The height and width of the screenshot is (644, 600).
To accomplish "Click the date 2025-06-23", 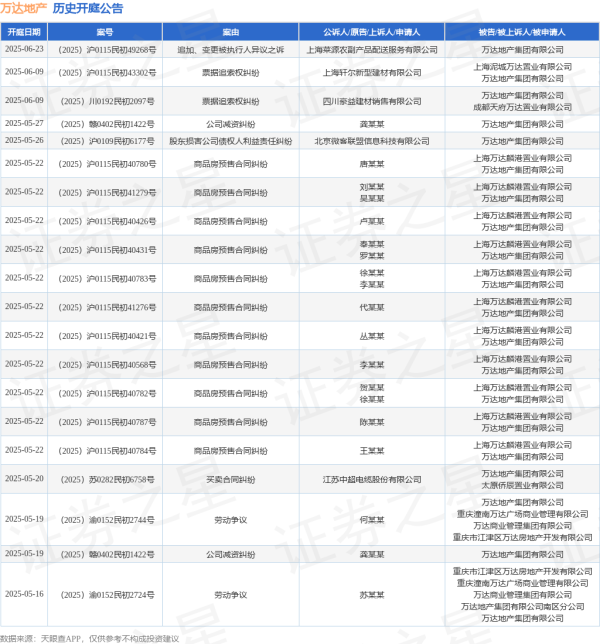I will pyautogui.click(x=24, y=49).
